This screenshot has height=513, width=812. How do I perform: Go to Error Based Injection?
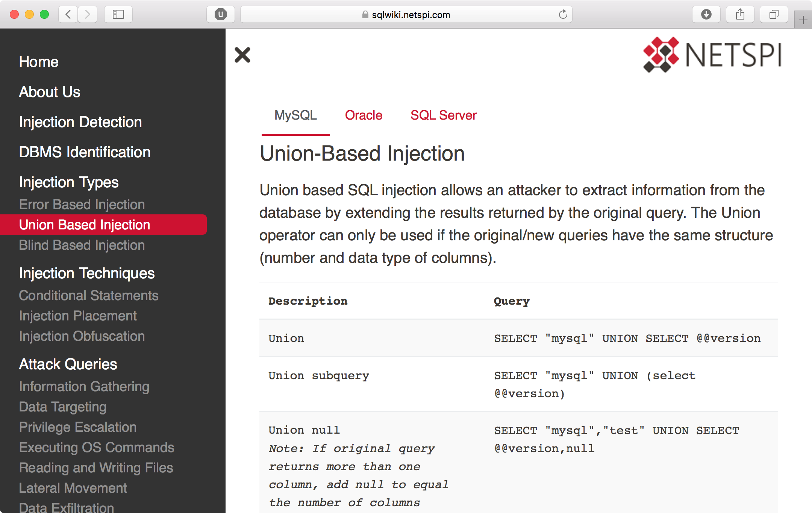(x=82, y=204)
